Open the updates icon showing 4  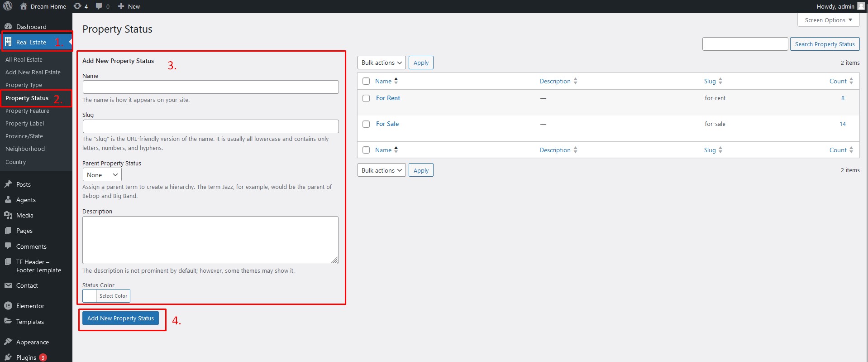click(x=77, y=6)
